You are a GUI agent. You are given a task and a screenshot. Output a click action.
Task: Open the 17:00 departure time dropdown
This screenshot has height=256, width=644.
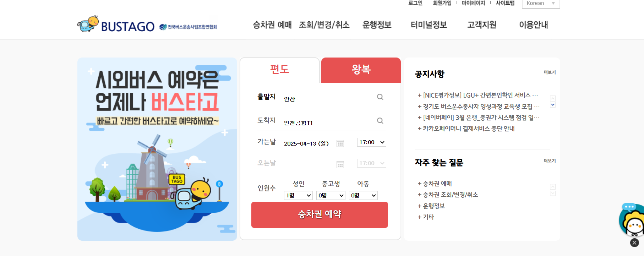click(x=372, y=142)
